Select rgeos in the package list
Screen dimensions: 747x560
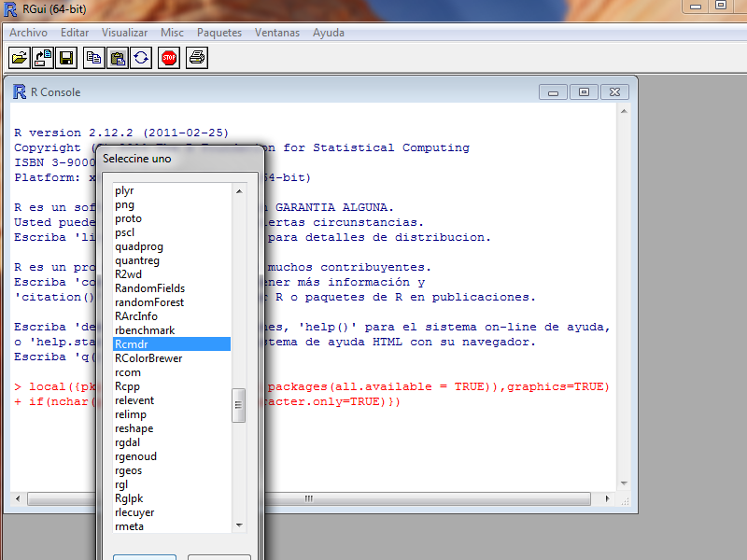click(x=172, y=470)
